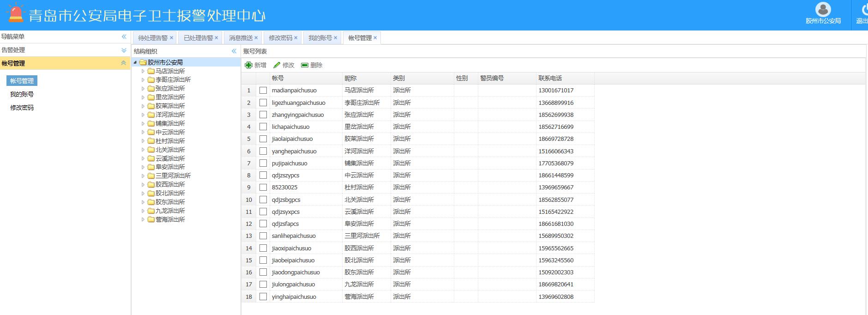Click the 修改 pencil icon
Image resolution: width=868 pixels, height=315 pixels.
(x=277, y=65)
